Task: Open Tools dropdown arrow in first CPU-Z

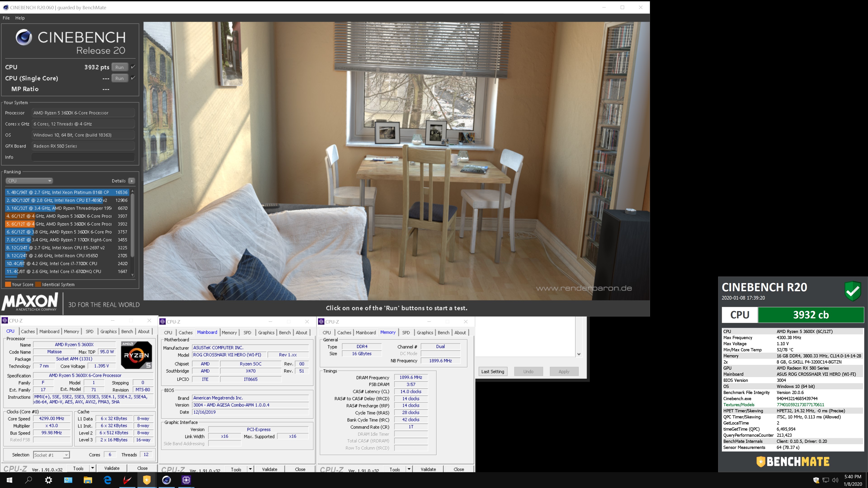Action: click(92, 469)
